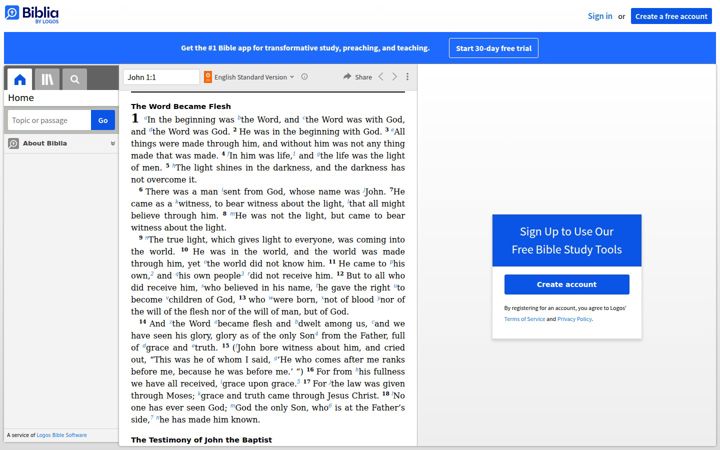The image size is (720, 450).
Task: Switch to the Search magnifier tab
Action: click(75, 79)
